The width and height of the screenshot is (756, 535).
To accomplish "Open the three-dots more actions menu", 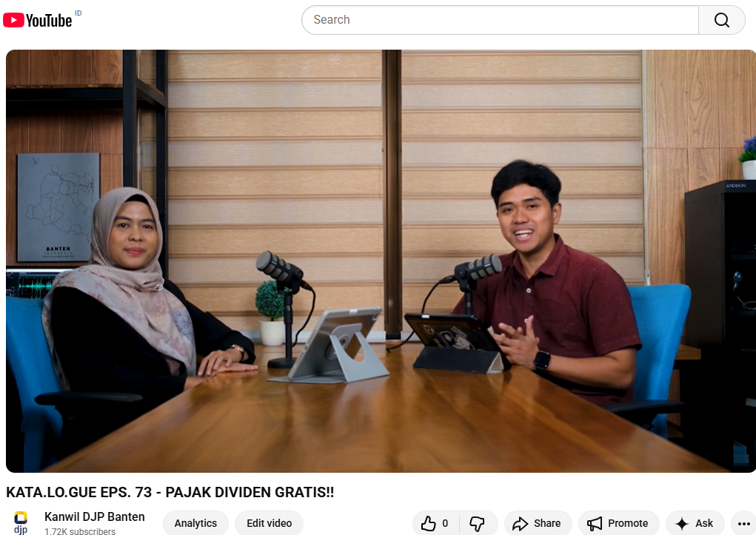I will tap(743, 524).
